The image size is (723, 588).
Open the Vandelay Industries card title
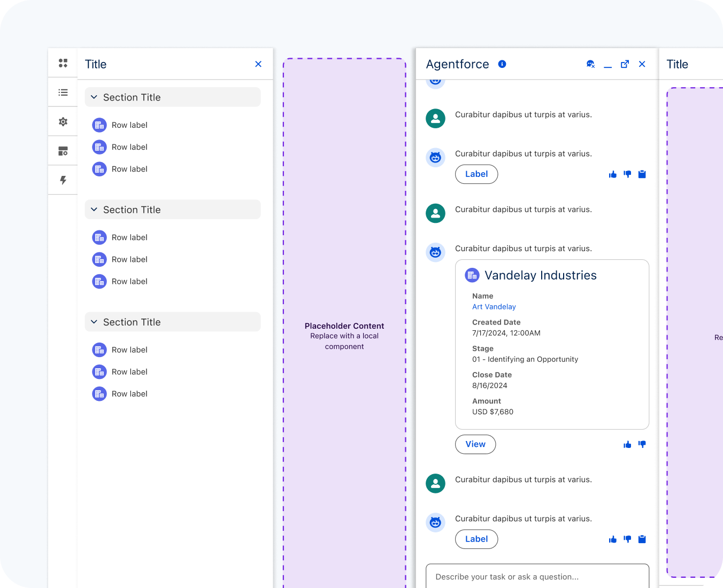[541, 275]
